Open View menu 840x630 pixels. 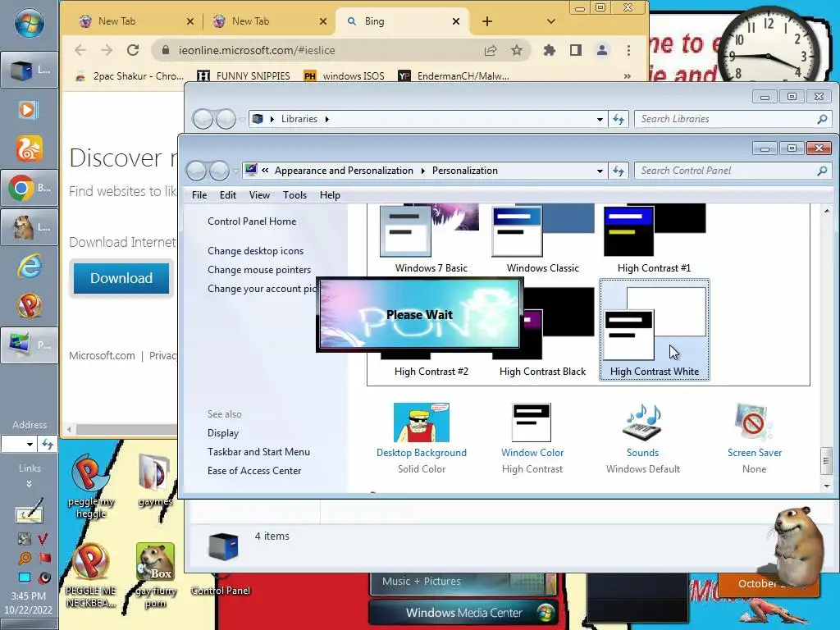click(259, 195)
